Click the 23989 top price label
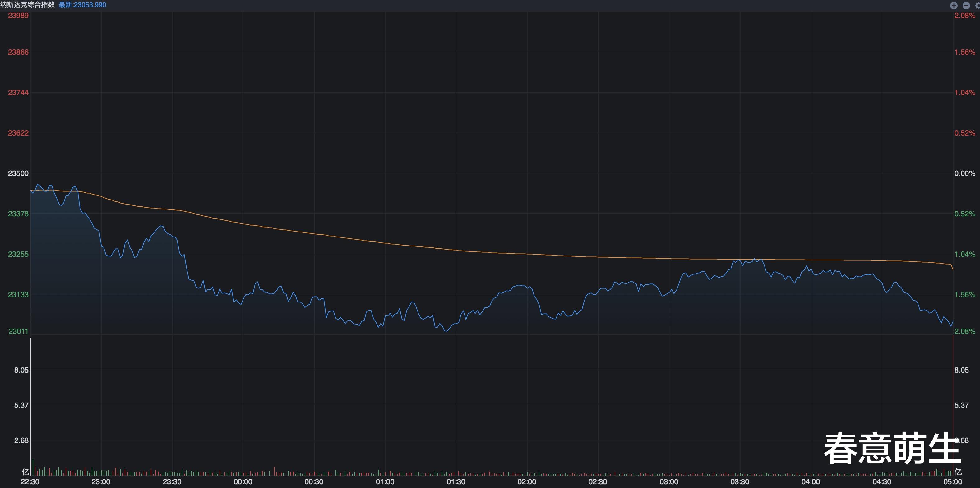 (x=18, y=16)
